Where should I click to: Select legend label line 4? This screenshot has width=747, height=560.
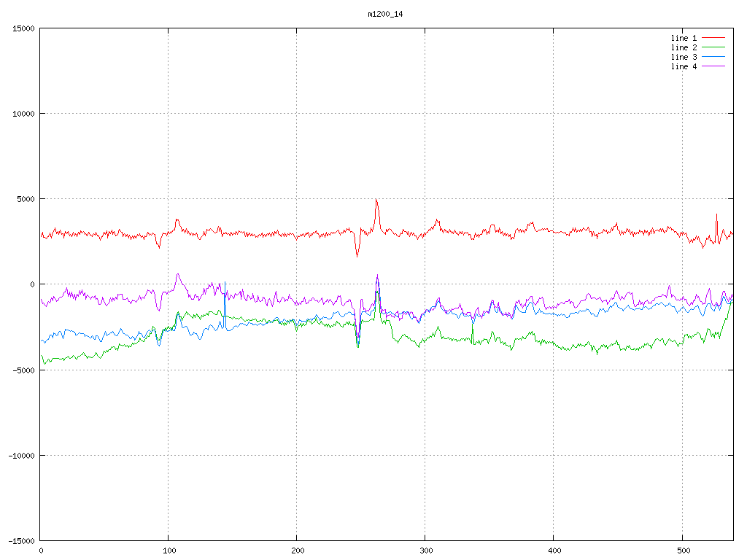[684, 66]
